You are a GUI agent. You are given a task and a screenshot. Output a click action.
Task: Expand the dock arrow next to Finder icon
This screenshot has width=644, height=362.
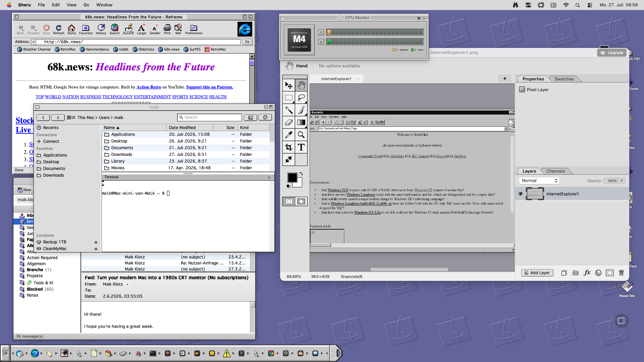coord(27,353)
